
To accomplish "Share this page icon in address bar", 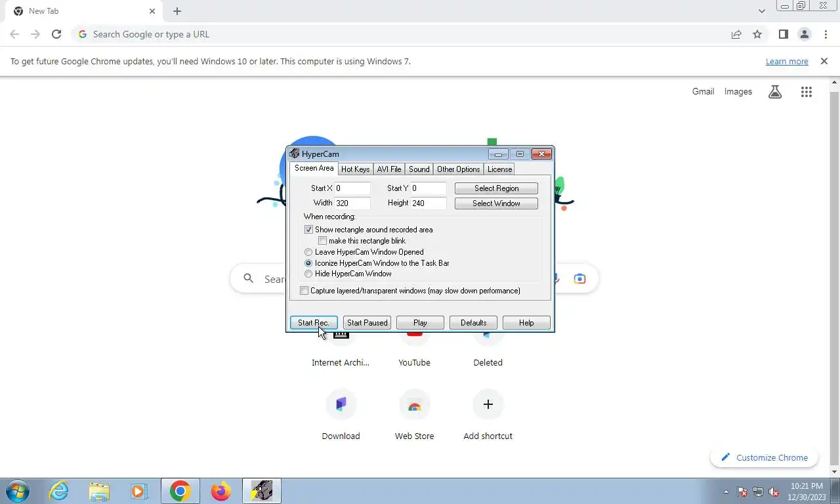I will tap(736, 34).
